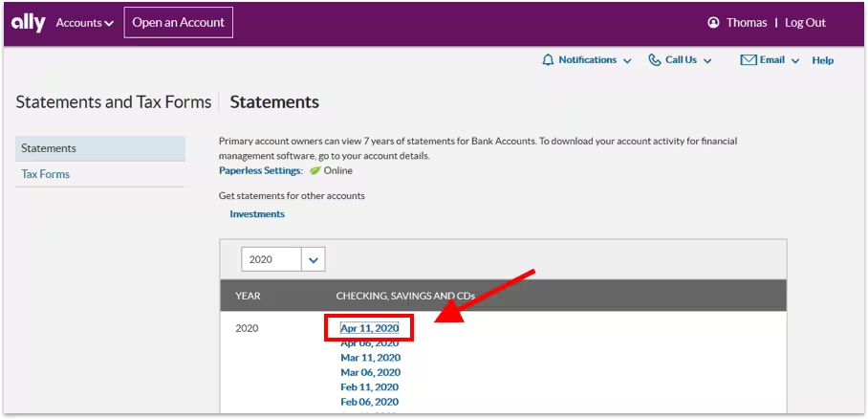Open the Accounts dropdown menu

(x=85, y=23)
